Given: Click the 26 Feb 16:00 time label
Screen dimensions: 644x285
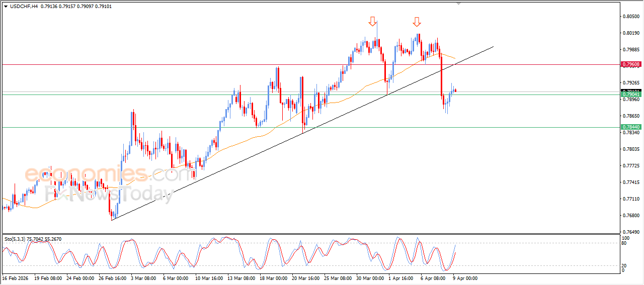Looking at the screenshot, I should 113,278.
